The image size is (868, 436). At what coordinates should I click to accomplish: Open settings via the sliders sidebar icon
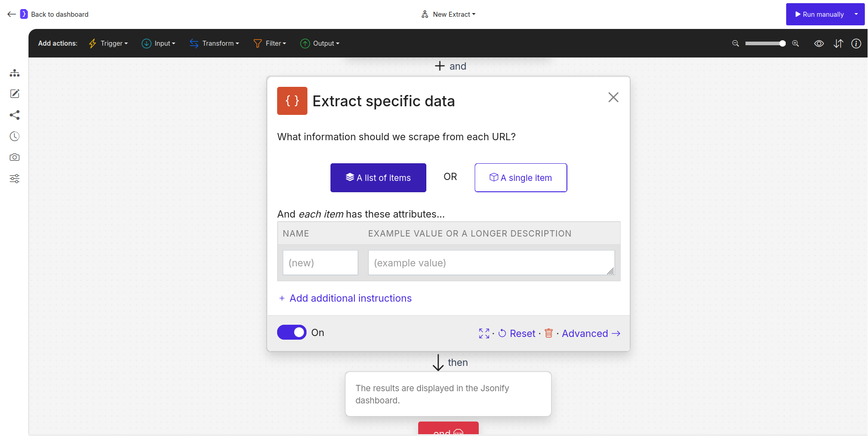(14, 179)
